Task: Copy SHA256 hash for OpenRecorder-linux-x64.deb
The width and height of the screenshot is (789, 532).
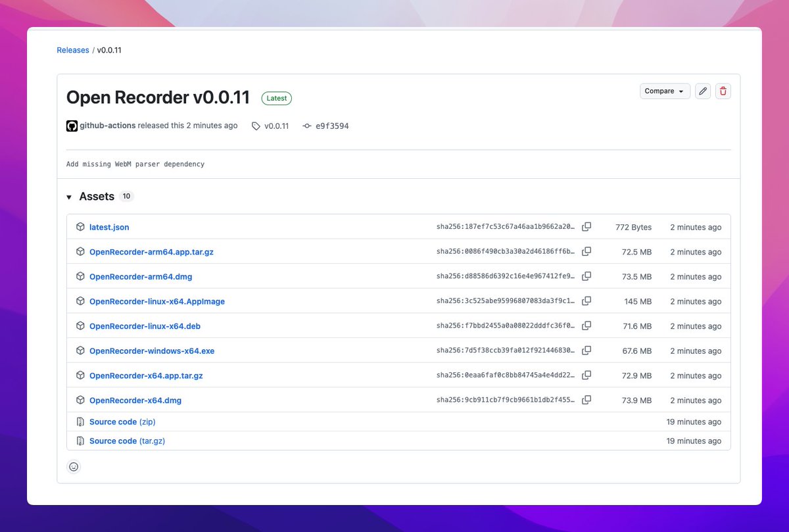Action: [586, 326]
